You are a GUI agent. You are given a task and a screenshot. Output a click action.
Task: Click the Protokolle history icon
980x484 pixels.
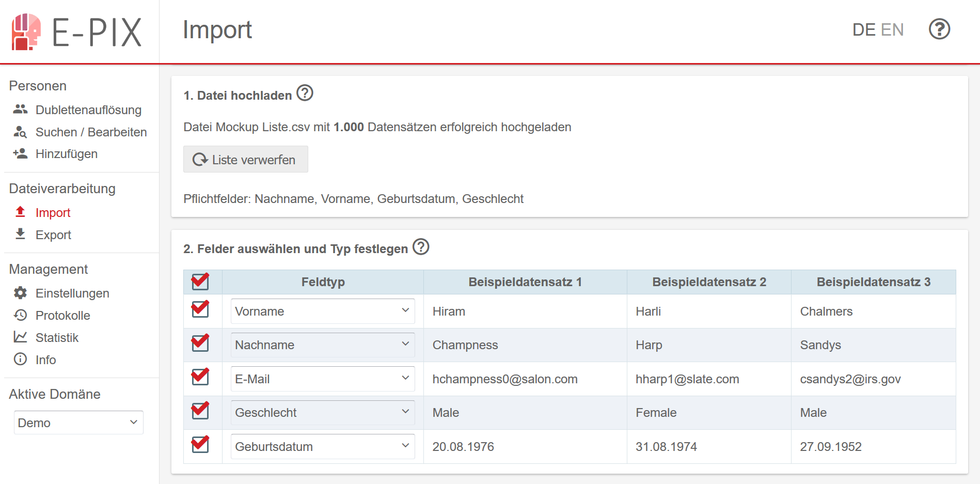(x=20, y=315)
